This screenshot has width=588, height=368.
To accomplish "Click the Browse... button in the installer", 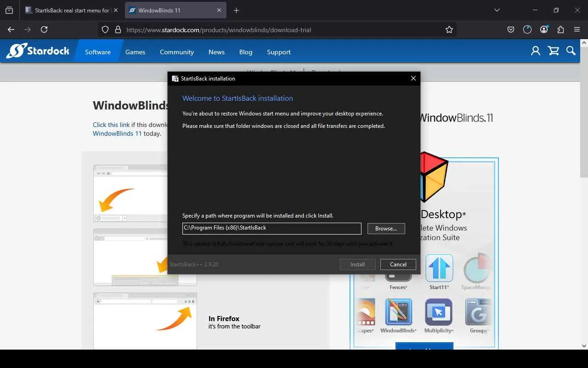I will point(386,229).
